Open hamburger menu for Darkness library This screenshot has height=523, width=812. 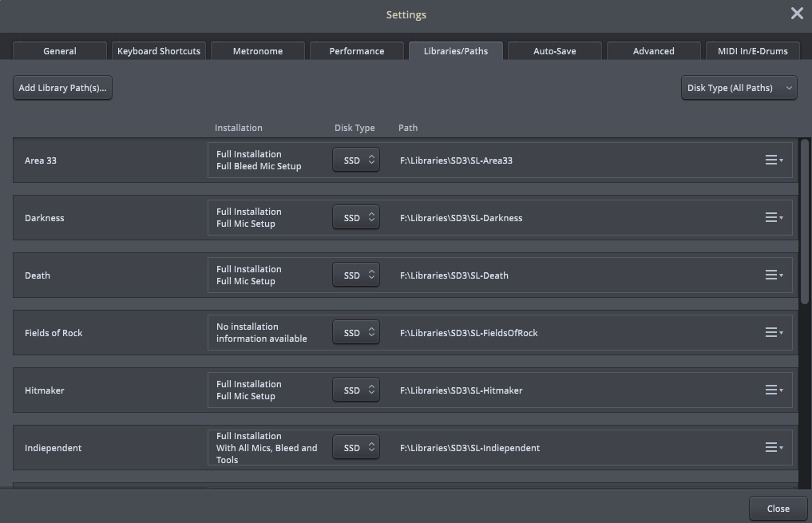pyautogui.click(x=773, y=218)
